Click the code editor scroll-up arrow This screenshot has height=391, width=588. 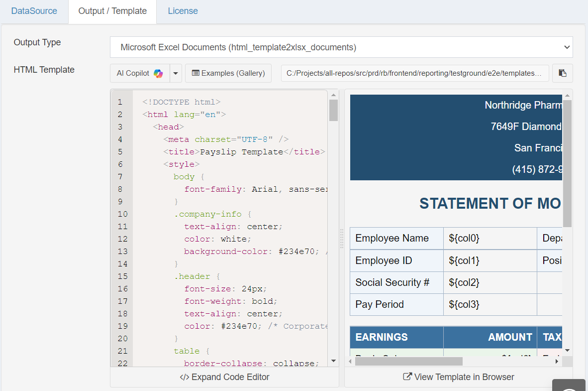pyautogui.click(x=333, y=95)
